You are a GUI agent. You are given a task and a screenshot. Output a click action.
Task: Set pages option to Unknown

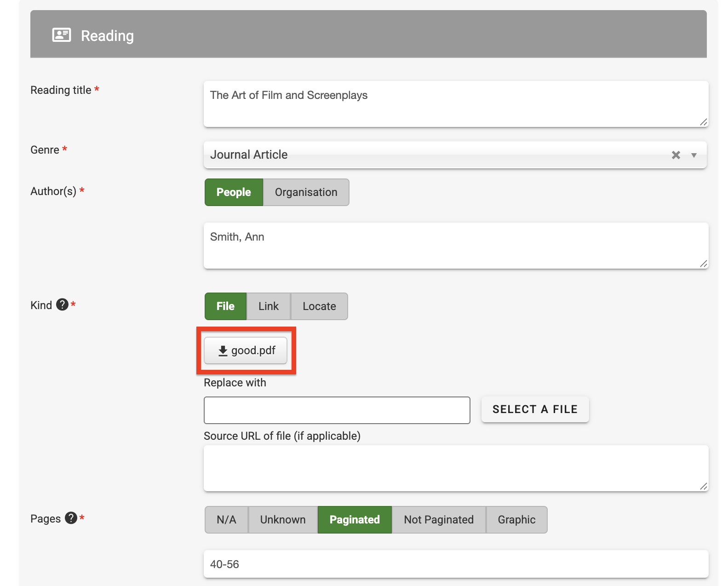click(283, 520)
